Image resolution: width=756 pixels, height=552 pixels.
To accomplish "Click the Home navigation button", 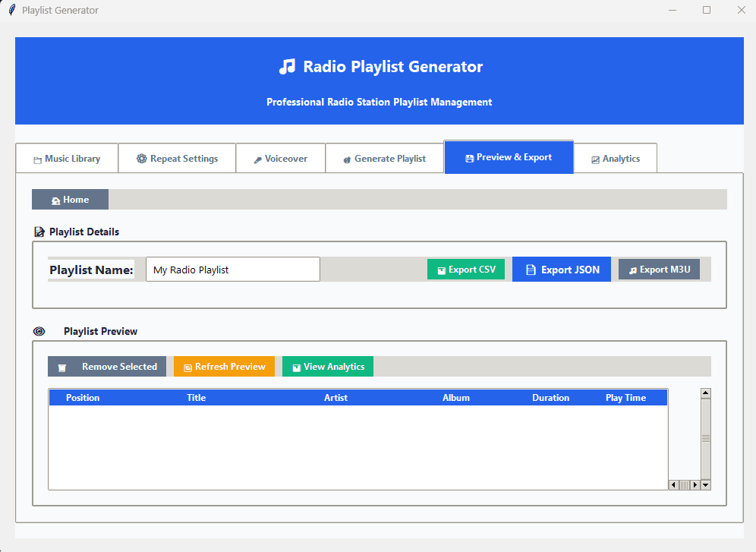I will 70,199.
